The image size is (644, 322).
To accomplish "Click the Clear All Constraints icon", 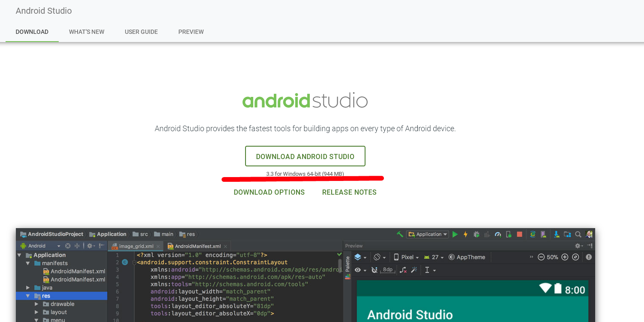I will tap(403, 270).
